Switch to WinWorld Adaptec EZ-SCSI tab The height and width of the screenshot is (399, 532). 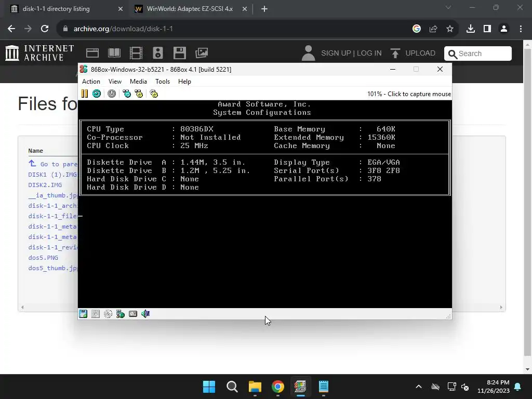click(x=190, y=9)
